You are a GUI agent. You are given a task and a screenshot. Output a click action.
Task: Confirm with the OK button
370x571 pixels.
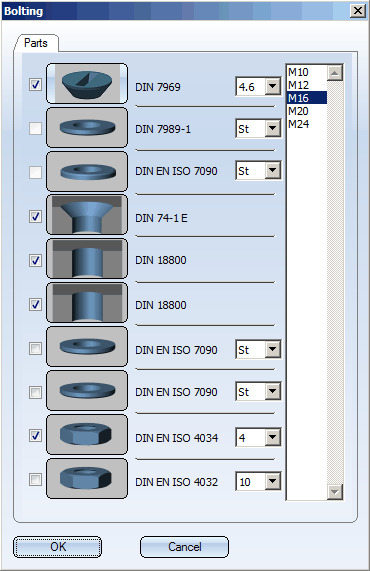click(x=58, y=547)
